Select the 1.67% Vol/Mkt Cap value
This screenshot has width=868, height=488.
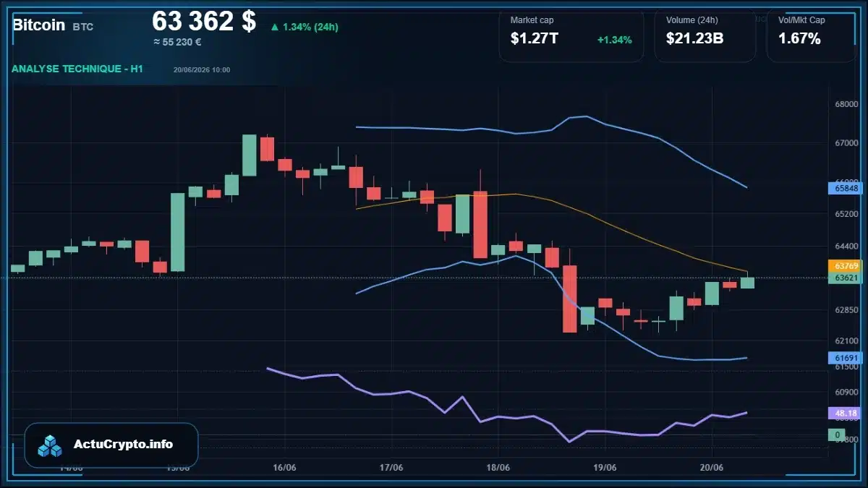click(799, 39)
